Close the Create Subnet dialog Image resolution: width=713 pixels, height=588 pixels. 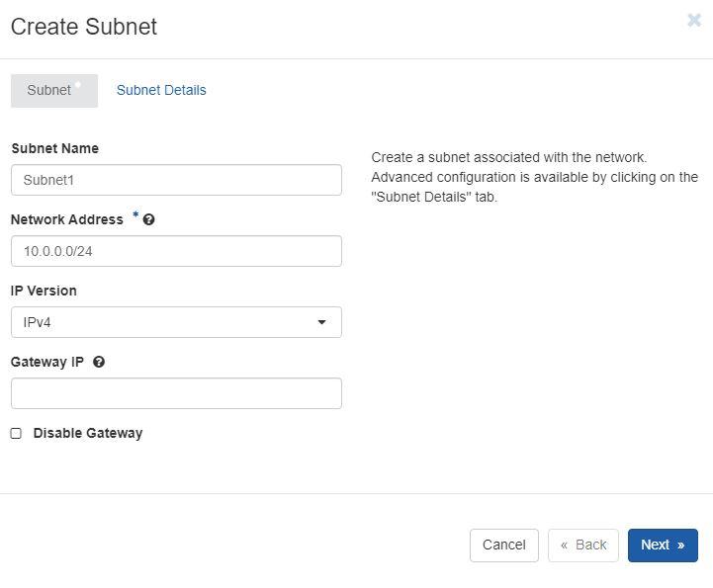point(694,21)
